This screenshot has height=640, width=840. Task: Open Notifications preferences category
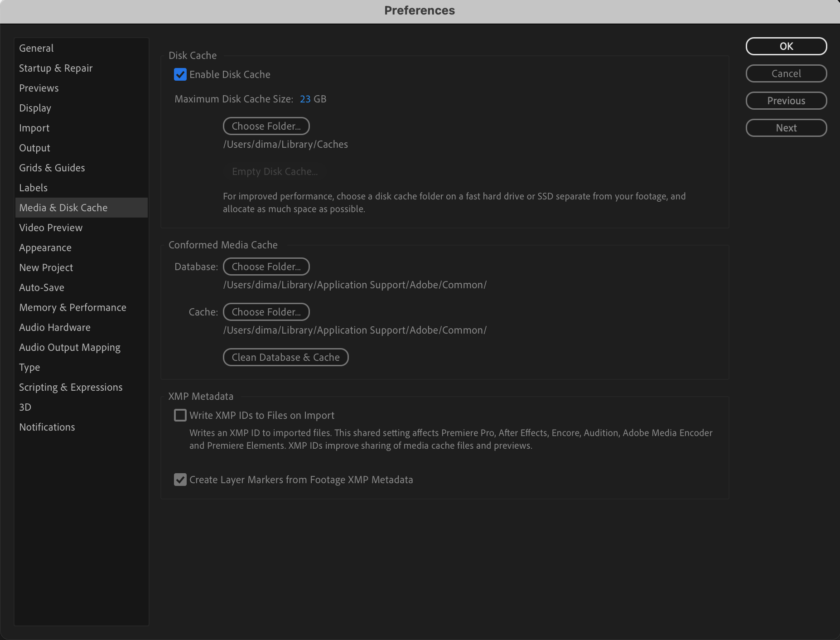point(47,427)
